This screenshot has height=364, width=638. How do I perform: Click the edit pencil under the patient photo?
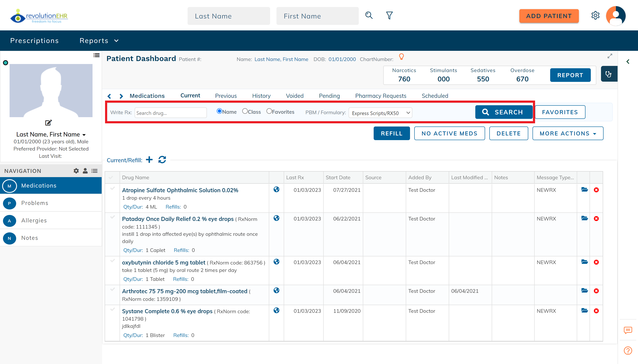48,122
